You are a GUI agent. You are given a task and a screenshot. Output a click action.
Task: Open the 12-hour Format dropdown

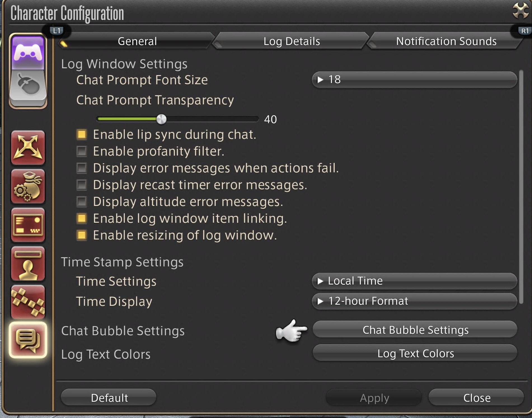coord(414,301)
